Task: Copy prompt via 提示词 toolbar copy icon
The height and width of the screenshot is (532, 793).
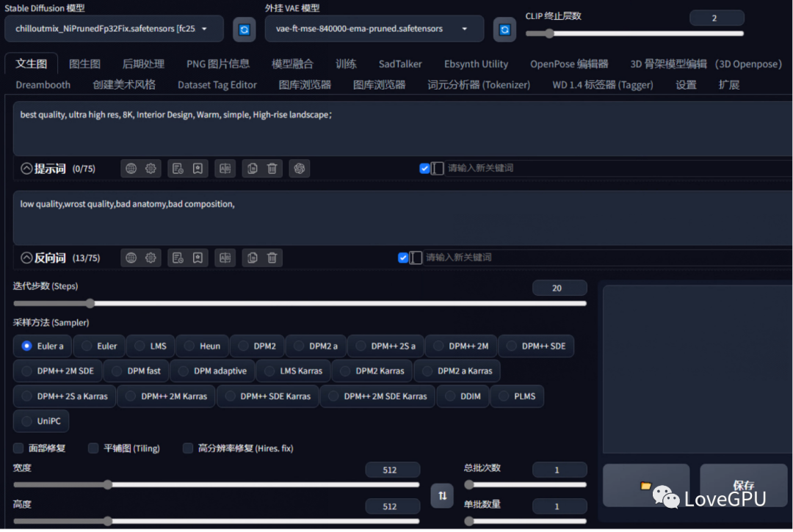Action: click(x=253, y=169)
